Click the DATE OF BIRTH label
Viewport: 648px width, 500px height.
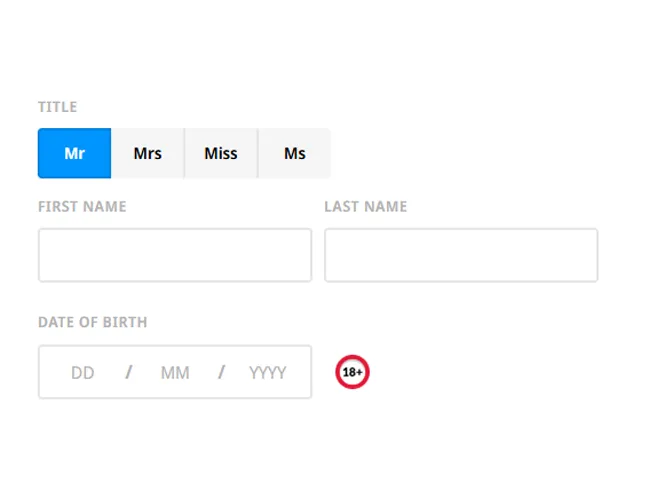tap(92, 322)
